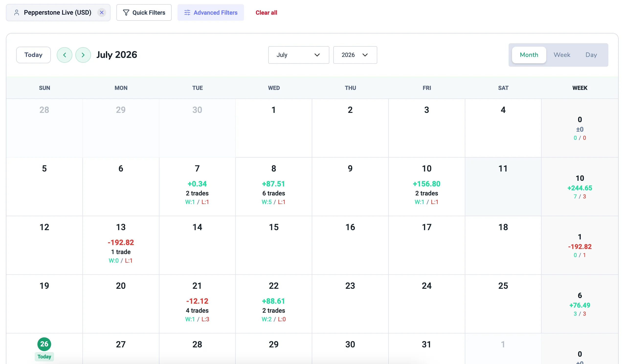Switch to Month view

(x=529, y=55)
